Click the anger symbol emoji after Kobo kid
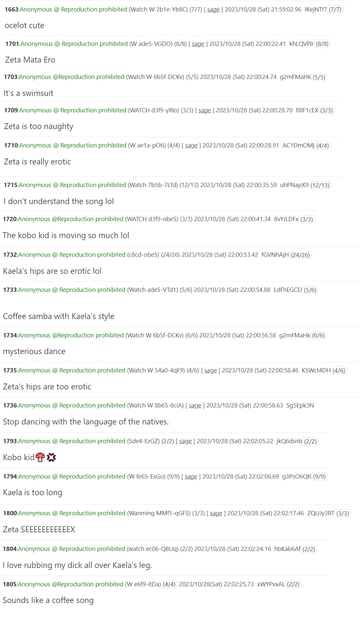 coord(51,457)
